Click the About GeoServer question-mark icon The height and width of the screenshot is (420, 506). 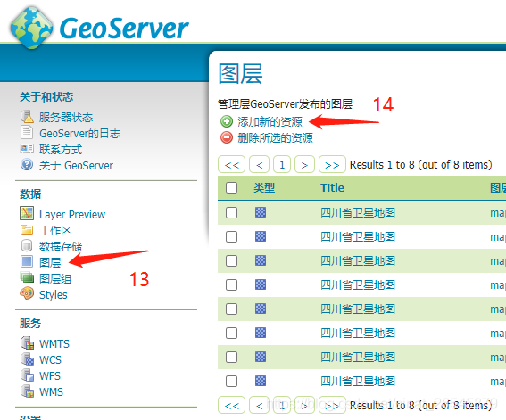27,165
